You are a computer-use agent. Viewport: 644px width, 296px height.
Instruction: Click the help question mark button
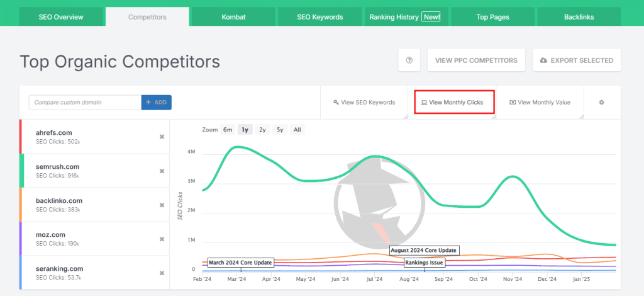pyautogui.click(x=409, y=60)
